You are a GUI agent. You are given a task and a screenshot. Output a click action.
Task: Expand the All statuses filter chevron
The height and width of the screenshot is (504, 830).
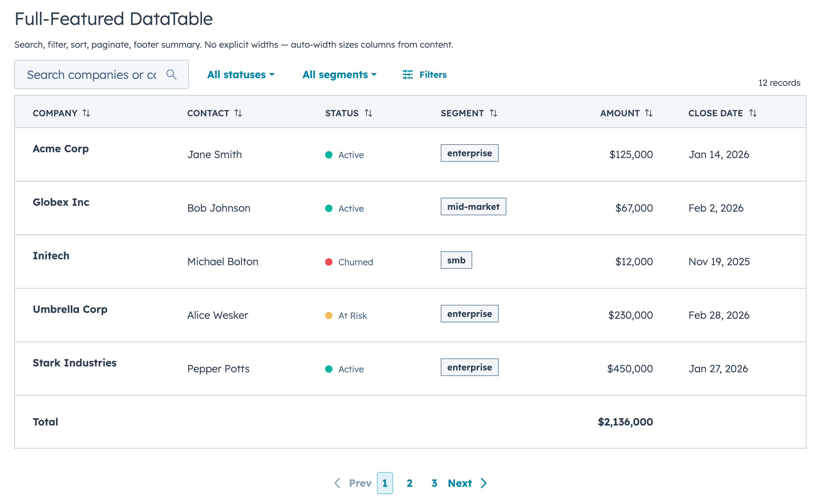pyautogui.click(x=272, y=75)
